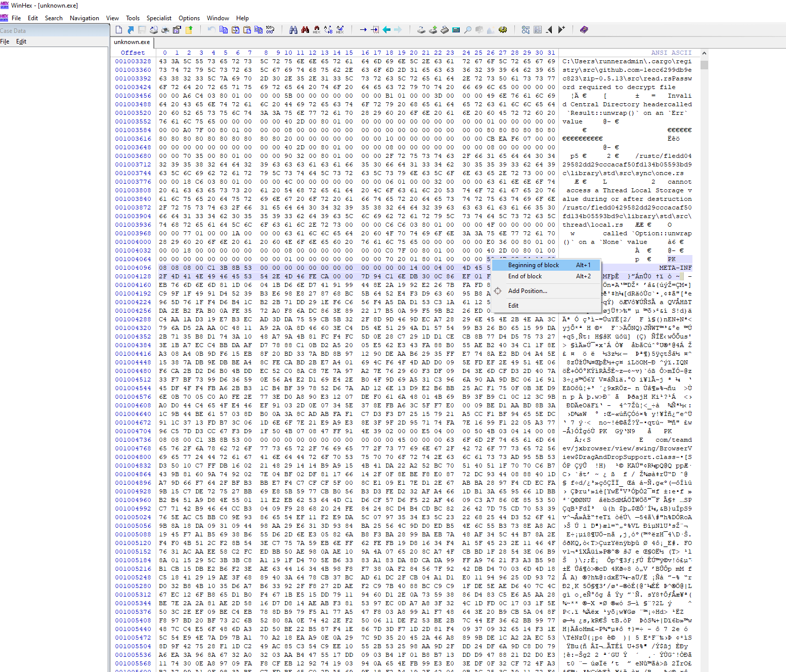This screenshot has height=672, width=786.
Task: Click the New file toolbar icon
Action: (x=119, y=30)
